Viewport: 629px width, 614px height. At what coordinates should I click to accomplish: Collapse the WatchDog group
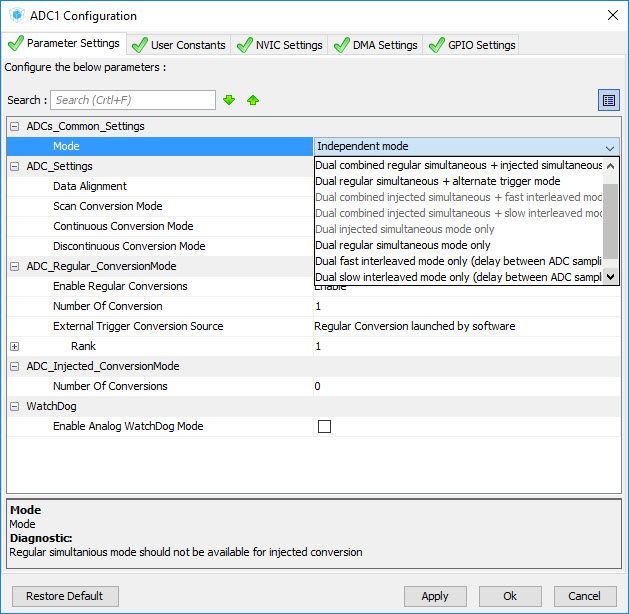(14, 406)
